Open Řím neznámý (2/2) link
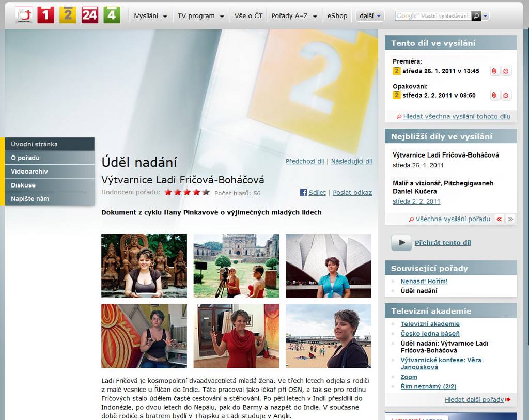The width and height of the screenshot is (529, 420). click(x=428, y=386)
